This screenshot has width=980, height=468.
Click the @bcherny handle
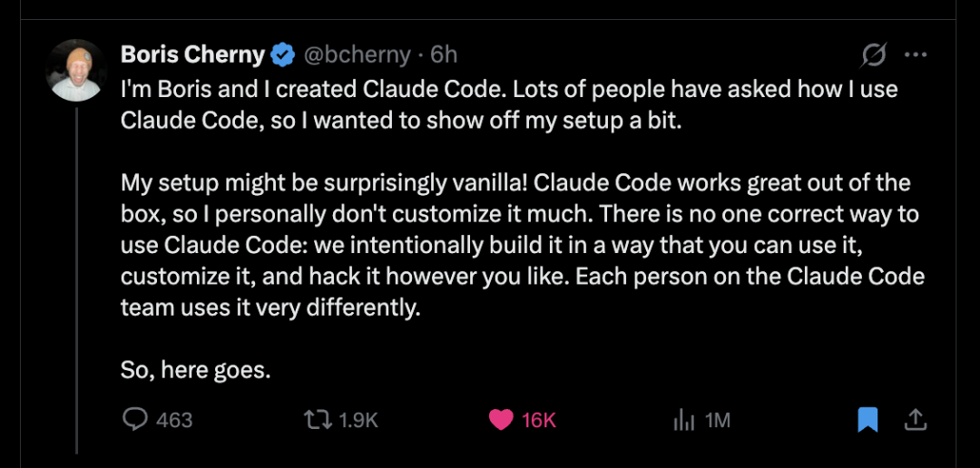357,55
